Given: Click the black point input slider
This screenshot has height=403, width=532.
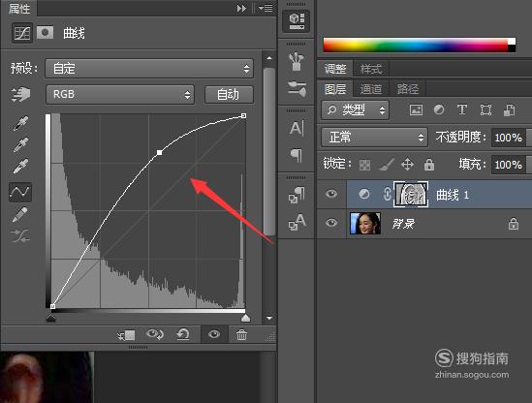Looking at the screenshot, I should pyautogui.click(x=51, y=318).
